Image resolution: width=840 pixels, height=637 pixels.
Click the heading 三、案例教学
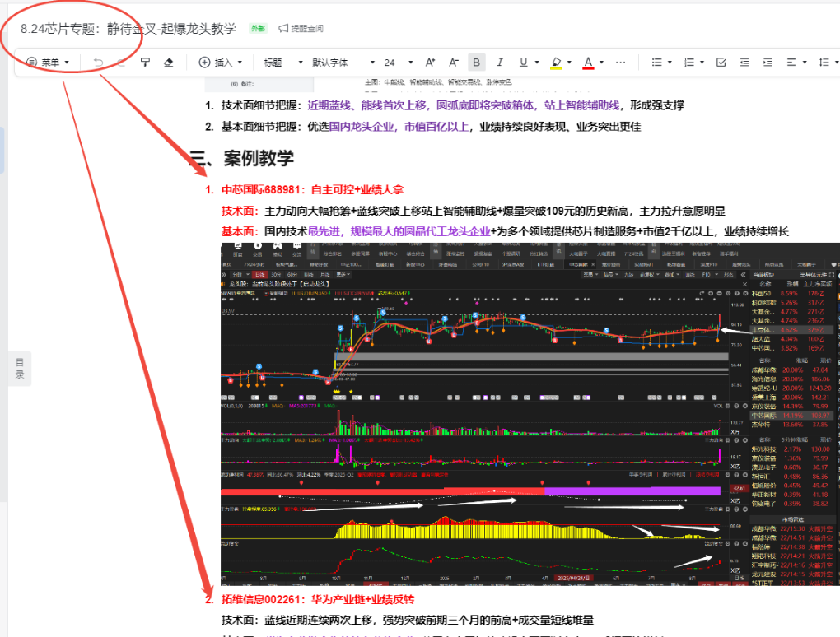(241, 158)
